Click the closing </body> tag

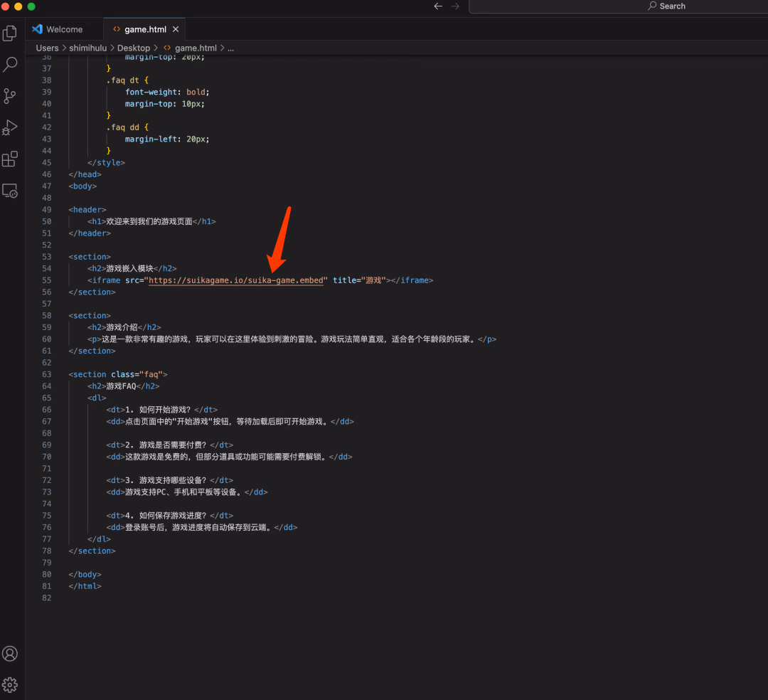tap(85, 574)
